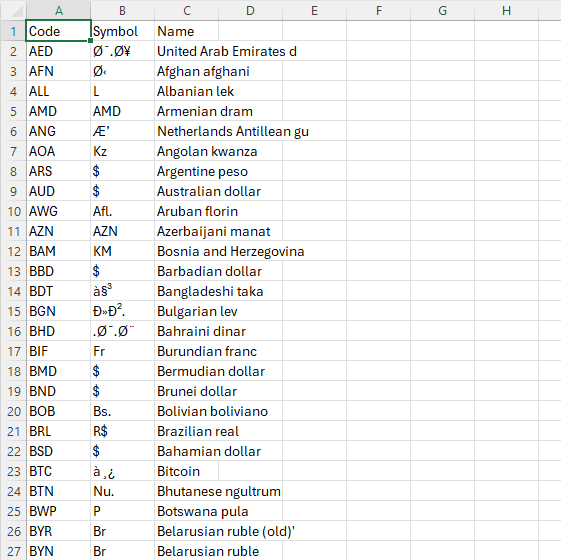Select cell 'Bahamian dollar'

click(186, 452)
